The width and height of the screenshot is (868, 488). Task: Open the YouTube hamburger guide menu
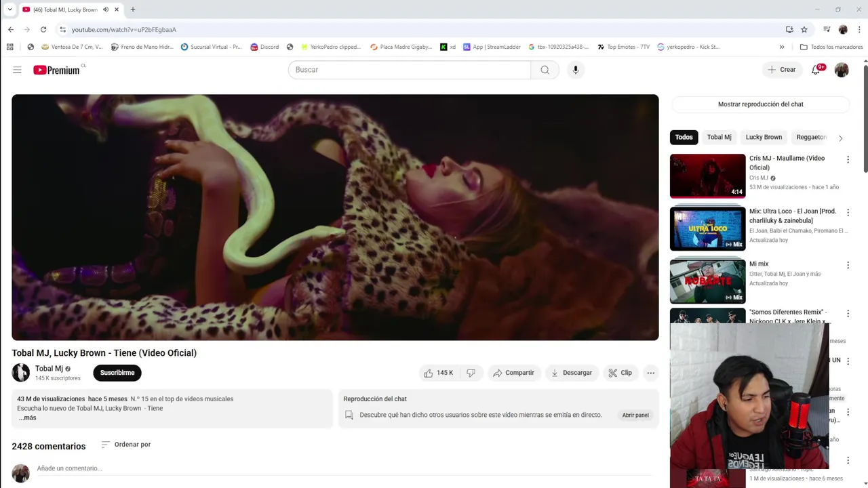pyautogui.click(x=17, y=70)
